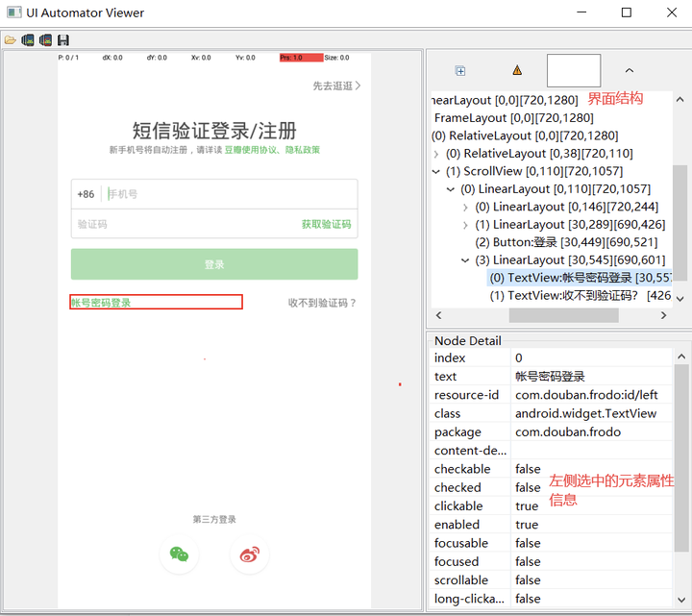Click the tree's horizontal scrollbar thumb
The height and width of the screenshot is (616, 692).
(x=563, y=315)
